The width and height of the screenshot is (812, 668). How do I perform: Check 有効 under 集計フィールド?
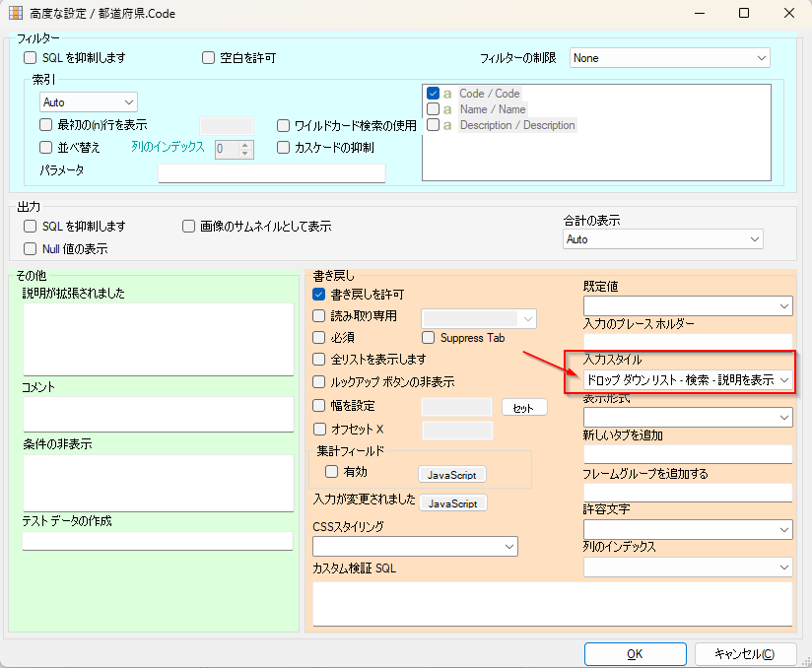[331, 472]
